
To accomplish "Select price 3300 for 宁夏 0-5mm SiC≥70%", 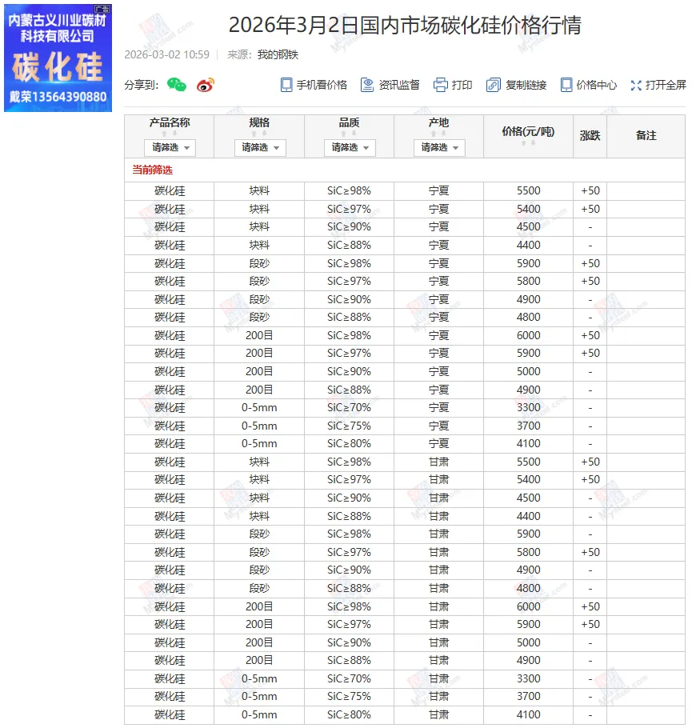I will [x=528, y=408].
